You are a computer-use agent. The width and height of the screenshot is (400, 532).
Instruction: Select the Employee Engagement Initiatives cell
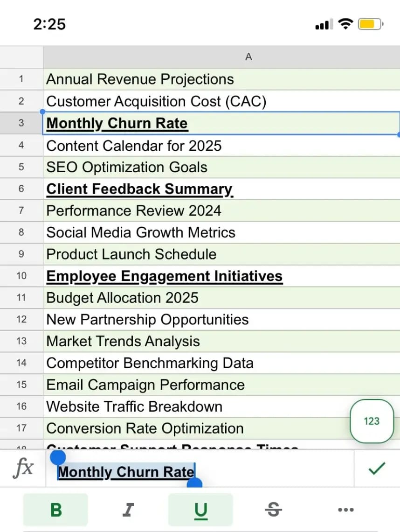click(164, 276)
